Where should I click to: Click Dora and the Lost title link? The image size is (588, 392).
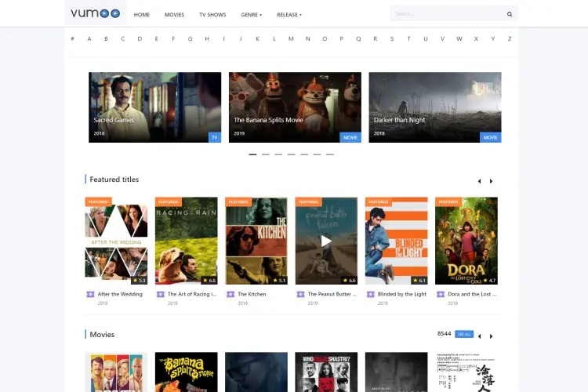point(472,294)
